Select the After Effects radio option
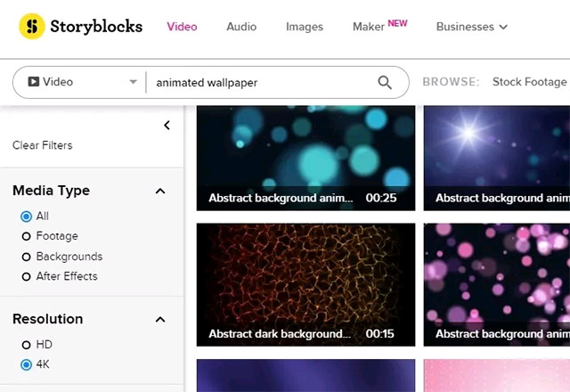Image resolution: width=570 pixels, height=392 pixels. point(27,276)
